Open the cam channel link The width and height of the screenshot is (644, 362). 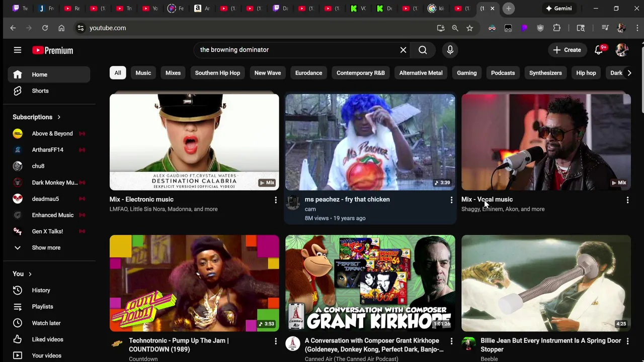310,209
